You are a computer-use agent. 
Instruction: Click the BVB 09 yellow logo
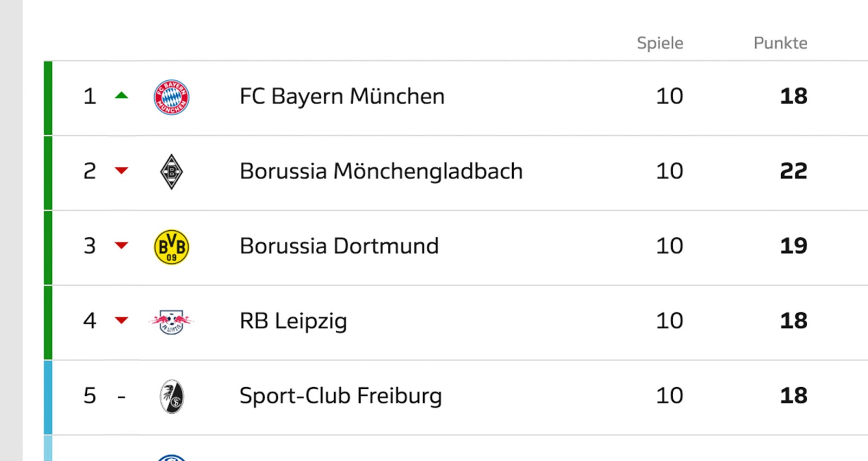pyautogui.click(x=171, y=247)
